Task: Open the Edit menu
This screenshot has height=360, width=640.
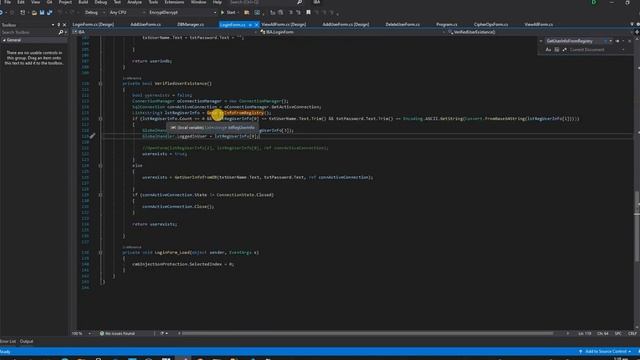Action: [21, 2]
